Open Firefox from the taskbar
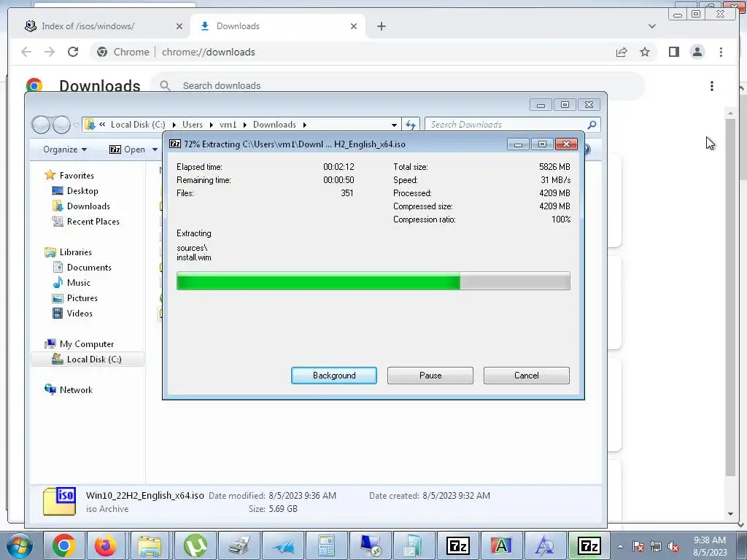 107,545
